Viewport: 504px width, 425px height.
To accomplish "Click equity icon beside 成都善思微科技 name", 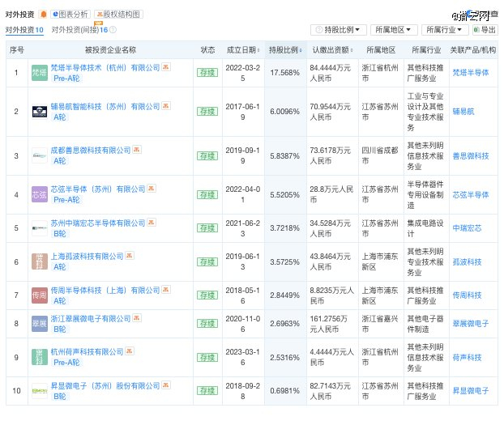I will (137, 150).
